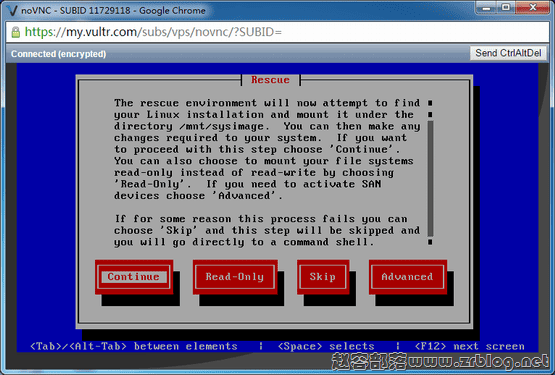Click the rescue text scrollbar thumb
This screenshot has height=375, width=555.
[x=430, y=178]
